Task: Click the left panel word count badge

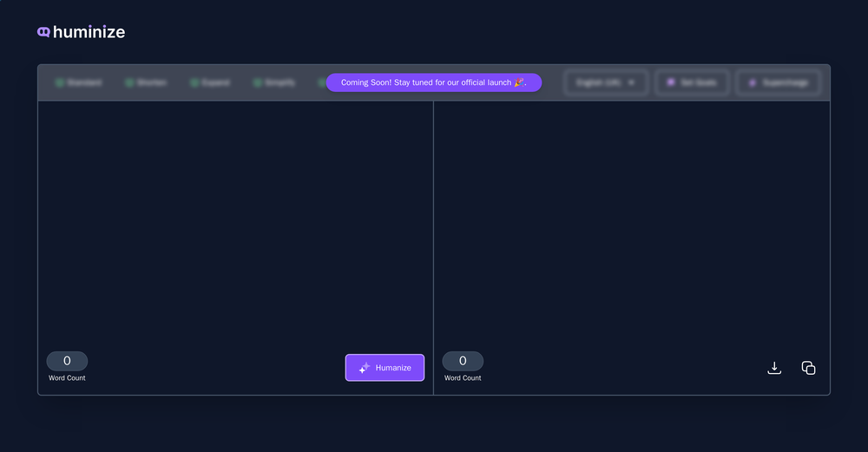Action: (x=67, y=361)
